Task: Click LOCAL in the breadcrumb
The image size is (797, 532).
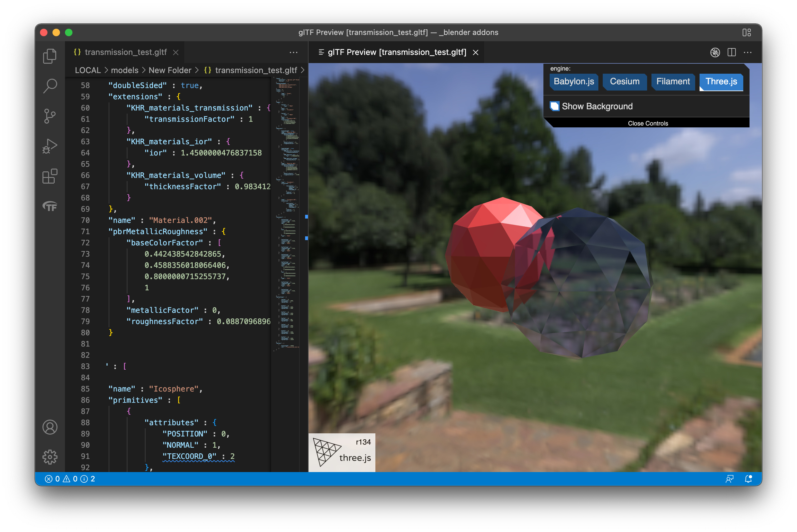Action: [88, 70]
